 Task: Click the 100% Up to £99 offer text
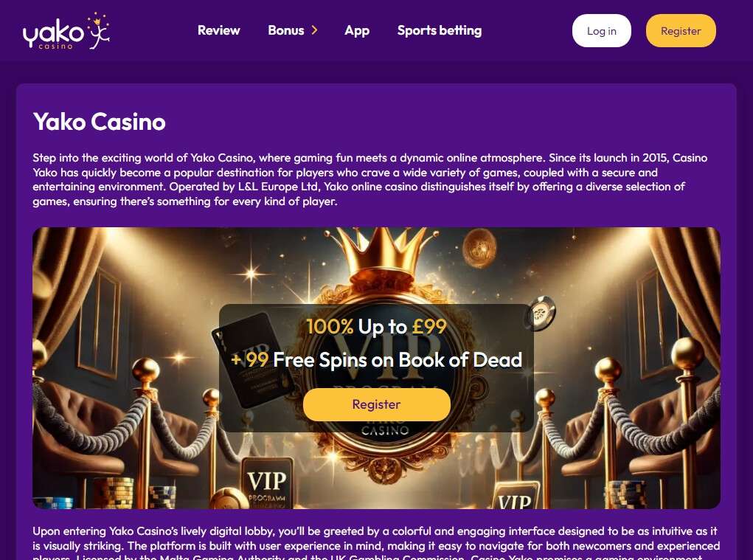376,327
